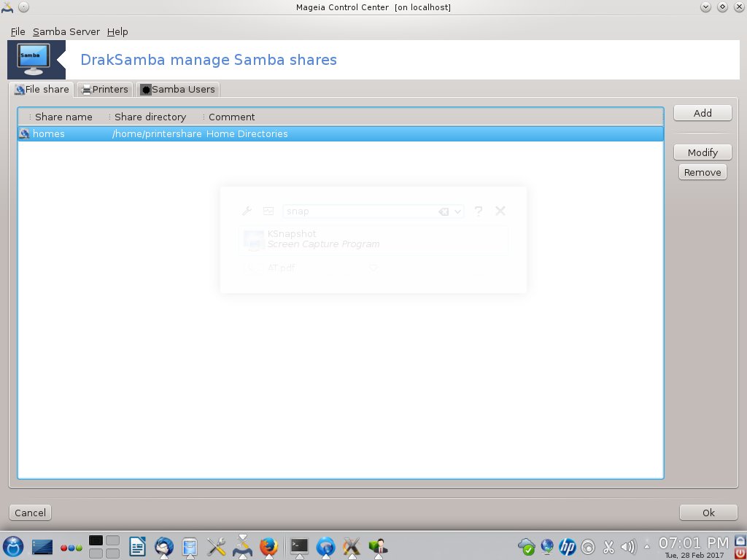The width and height of the screenshot is (747, 560).
Task: Sort by the Comment column header
Action: coord(231,117)
